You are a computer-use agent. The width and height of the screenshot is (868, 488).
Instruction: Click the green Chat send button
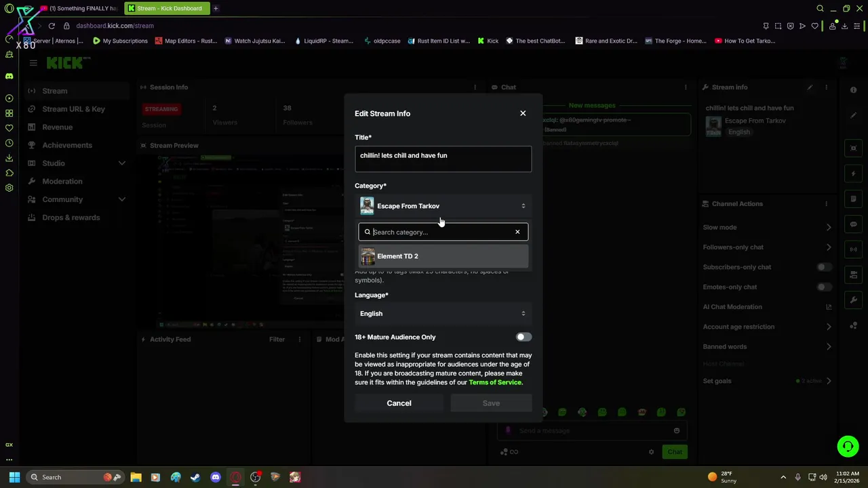click(x=675, y=451)
